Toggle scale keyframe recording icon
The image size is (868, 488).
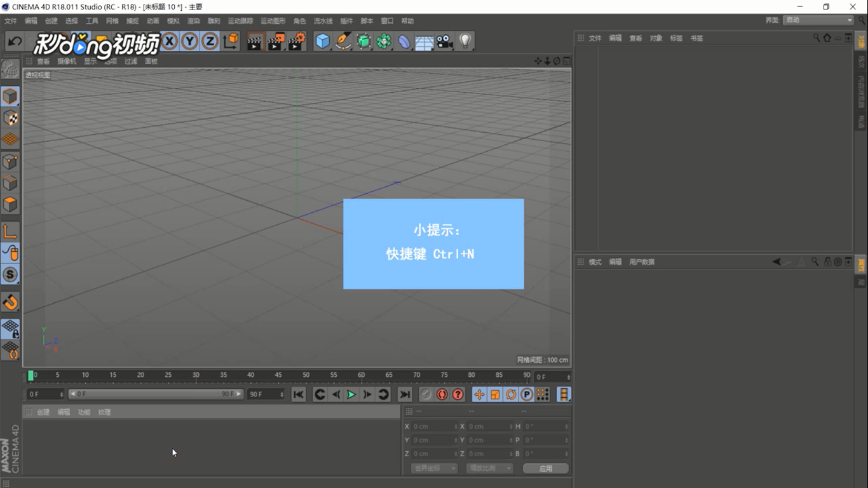495,395
